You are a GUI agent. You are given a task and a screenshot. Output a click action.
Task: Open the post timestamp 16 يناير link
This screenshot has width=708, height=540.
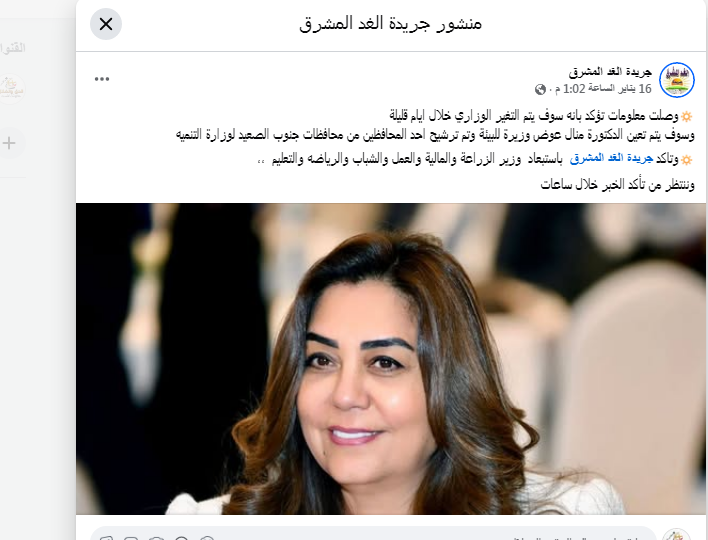[606, 89]
